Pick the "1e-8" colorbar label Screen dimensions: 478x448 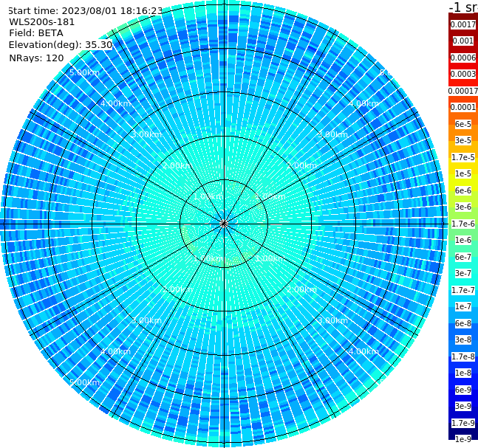(x=463, y=373)
